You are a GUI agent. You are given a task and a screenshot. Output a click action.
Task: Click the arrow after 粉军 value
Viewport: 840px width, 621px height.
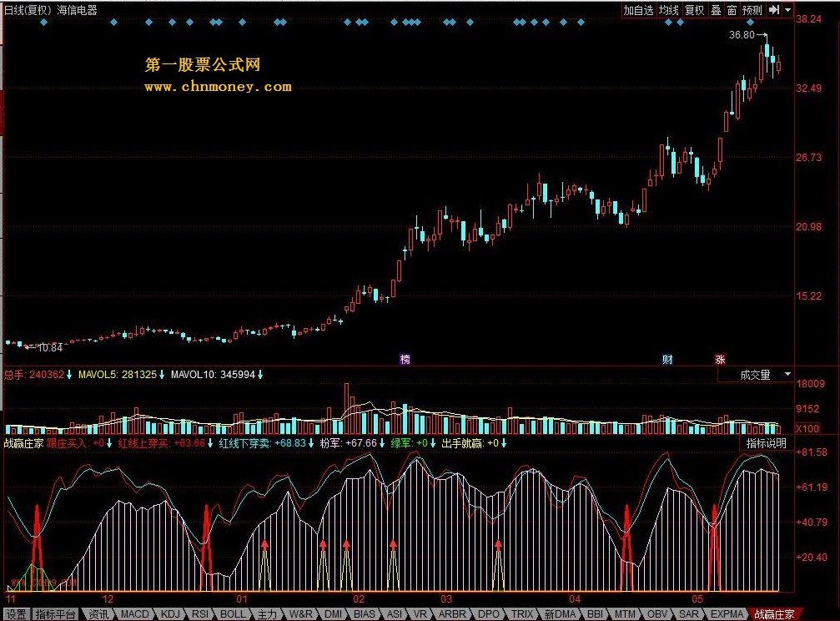pyautogui.click(x=381, y=443)
